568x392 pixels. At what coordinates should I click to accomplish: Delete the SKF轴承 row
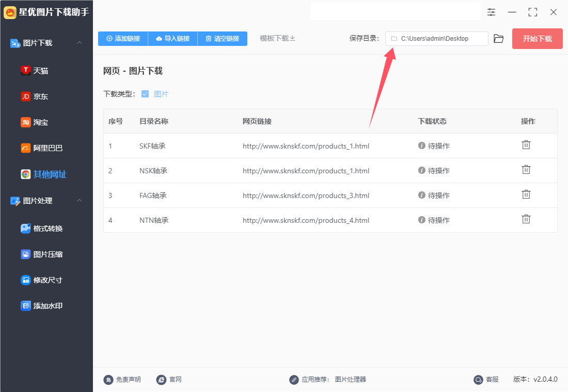526,145
